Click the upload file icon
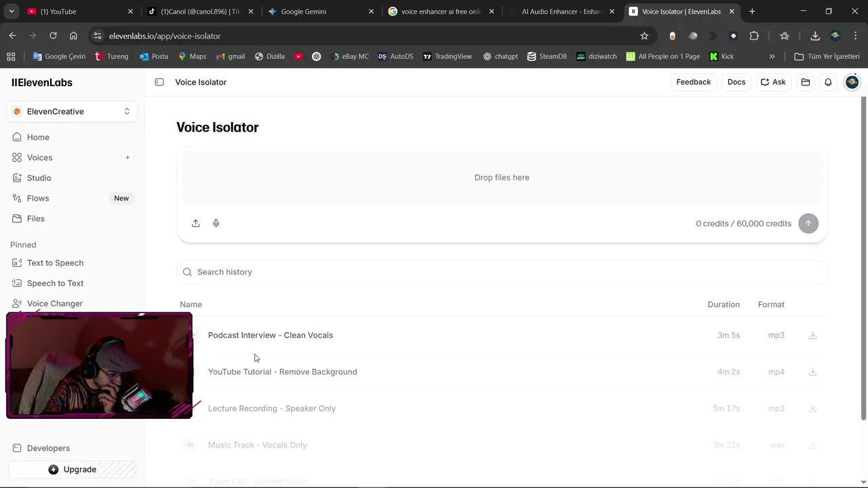The image size is (868, 488). 196,223
